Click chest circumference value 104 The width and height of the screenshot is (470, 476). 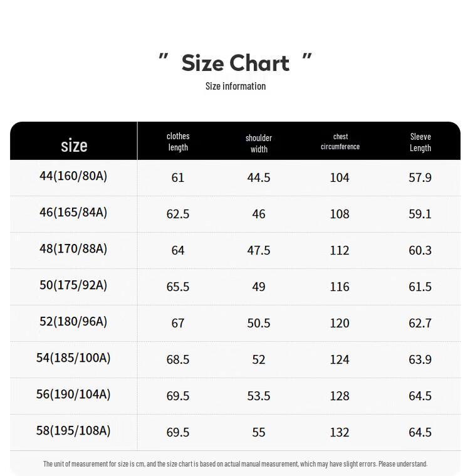click(340, 177)
